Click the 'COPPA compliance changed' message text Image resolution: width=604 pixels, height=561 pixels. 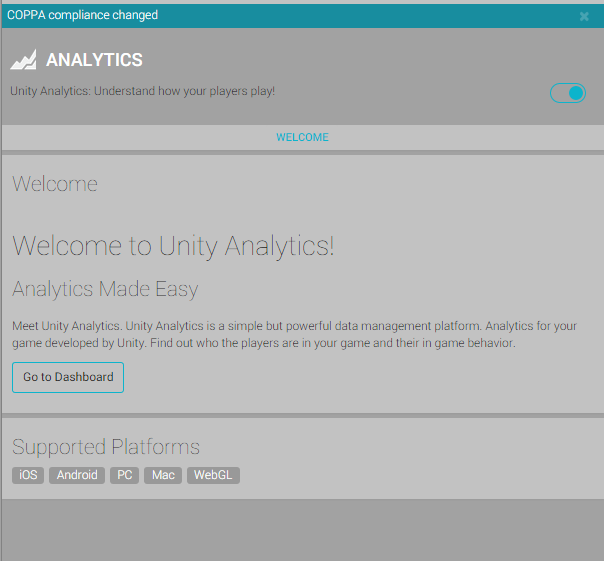coord(82,15)
